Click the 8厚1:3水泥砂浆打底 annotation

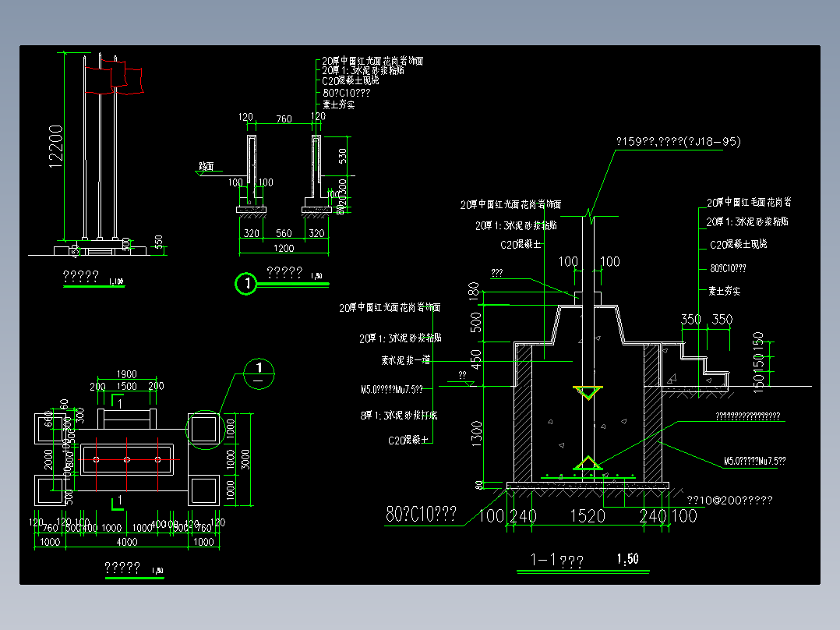(x=399, y=415)
